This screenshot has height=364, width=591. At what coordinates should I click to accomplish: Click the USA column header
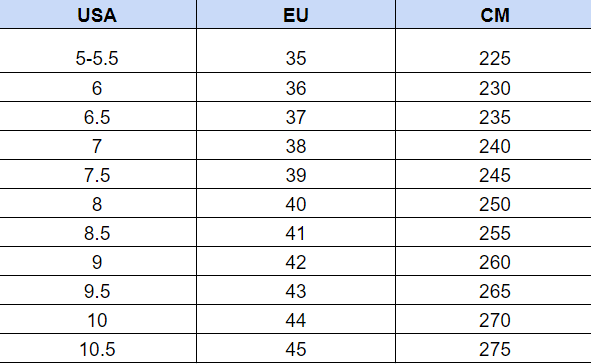[97, 14]
